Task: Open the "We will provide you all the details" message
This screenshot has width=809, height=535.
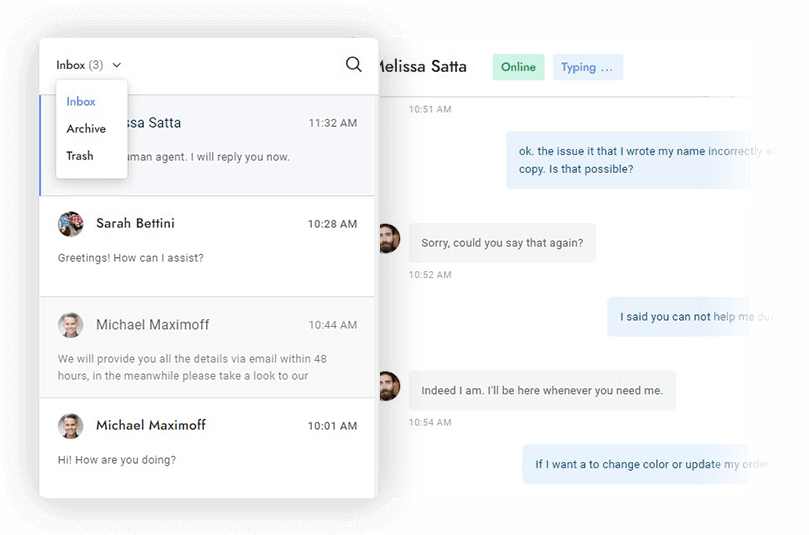Action: 192,367
